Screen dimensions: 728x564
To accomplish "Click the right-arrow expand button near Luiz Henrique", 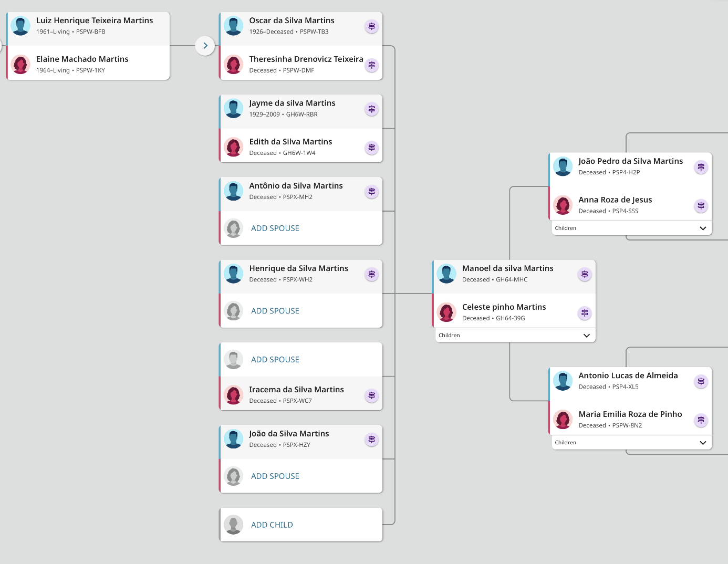I will tap(205, 46).
